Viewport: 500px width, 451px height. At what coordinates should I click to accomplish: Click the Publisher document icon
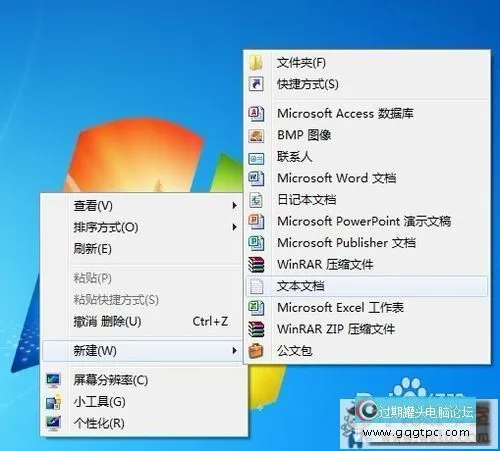tap(256, 243)
